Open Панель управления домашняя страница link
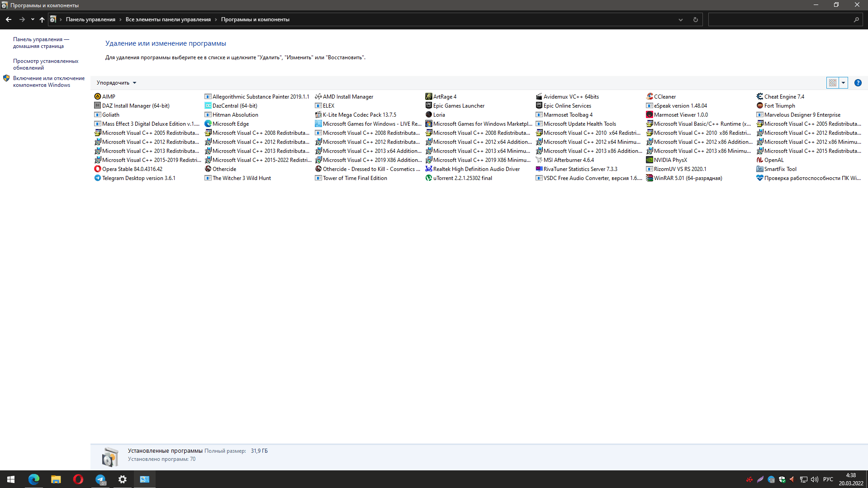The image size is (868, 488). click(x=41, y=43)
